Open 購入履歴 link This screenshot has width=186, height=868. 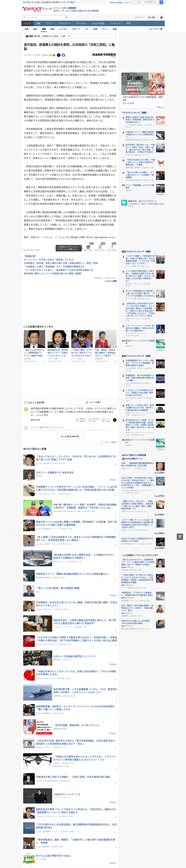coord(152,18)
